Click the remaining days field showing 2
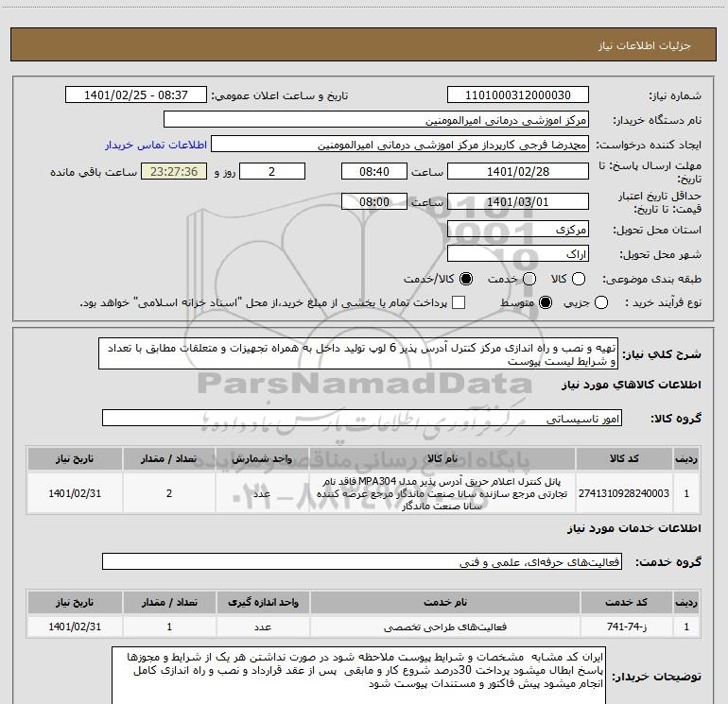This screenshot has width=728, height=704. (x=272, y=171)
